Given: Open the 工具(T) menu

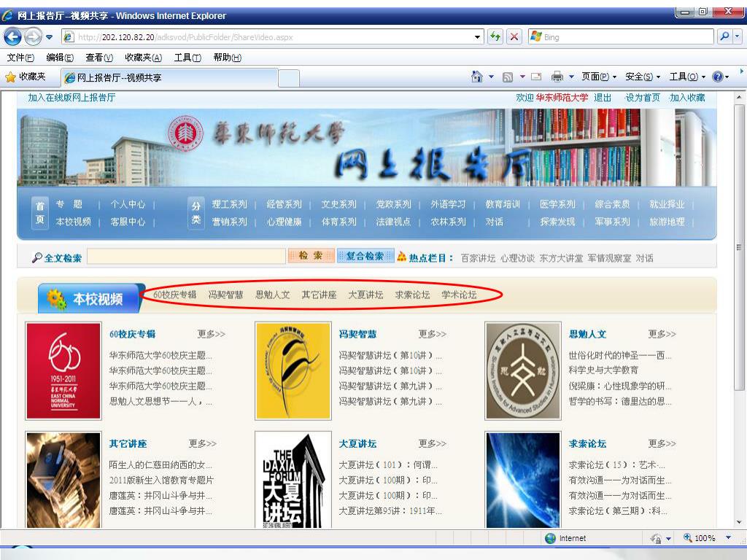Looking at the screenshot, I should tap(187, 58).
